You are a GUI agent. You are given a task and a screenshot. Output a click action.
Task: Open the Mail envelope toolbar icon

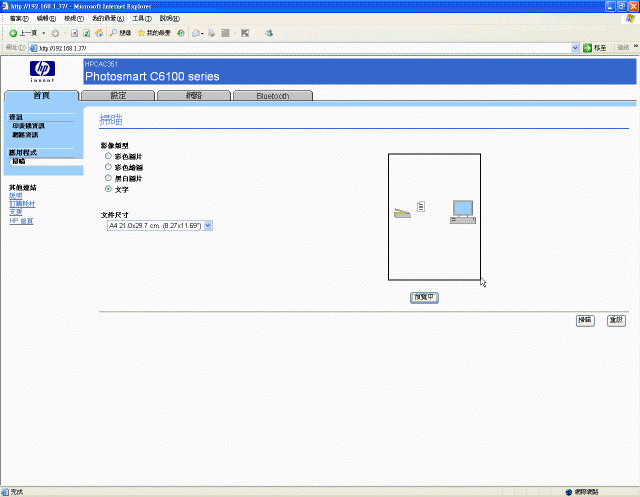196,33
